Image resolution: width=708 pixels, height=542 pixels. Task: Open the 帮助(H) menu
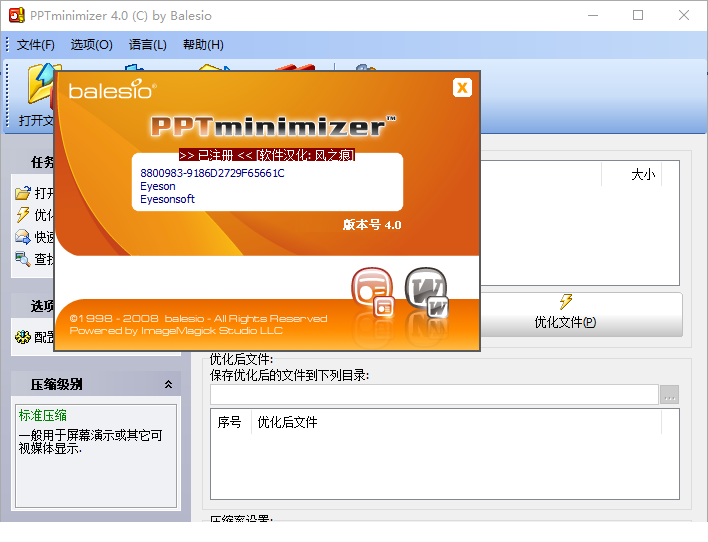(203, 45)
